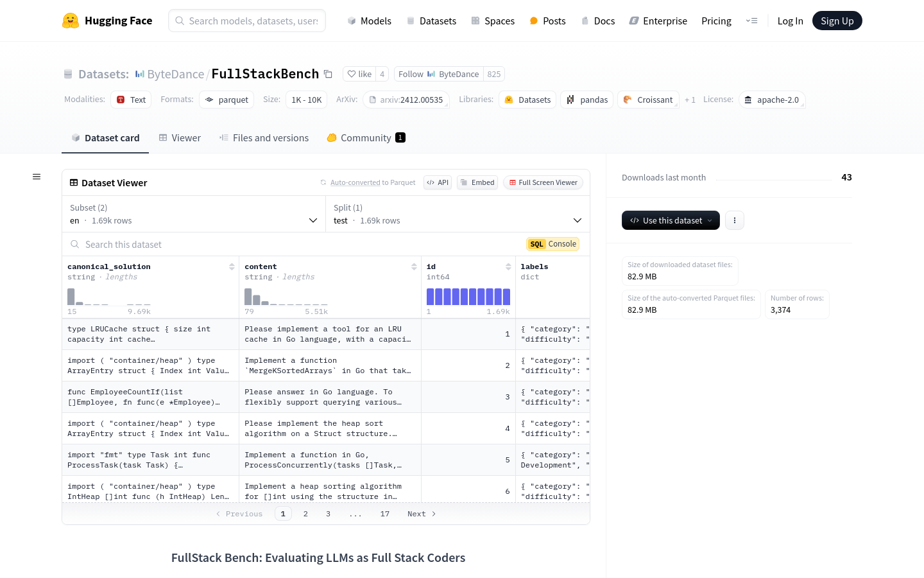Switch to the Dataset card tab
This screenshot has width=924, height=578.
(x=105, y=137)
